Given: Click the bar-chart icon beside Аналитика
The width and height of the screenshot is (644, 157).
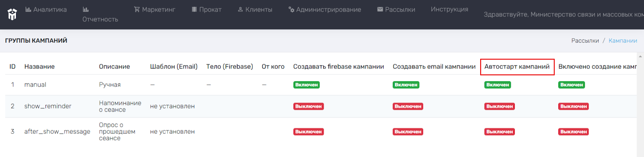Looking at the screenshot, I should pos(28,9).
